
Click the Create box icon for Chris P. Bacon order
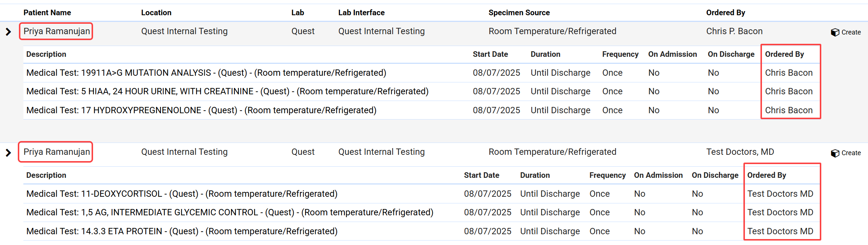click(x=835, y=32)
